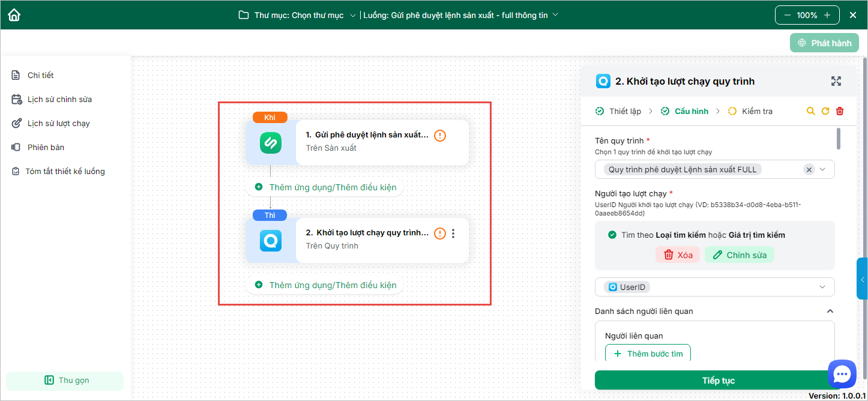The height and width of the screenshot is (401, 868).
Task: Click the green check beside Tìm theo
Action: click(x=612, y=235)
